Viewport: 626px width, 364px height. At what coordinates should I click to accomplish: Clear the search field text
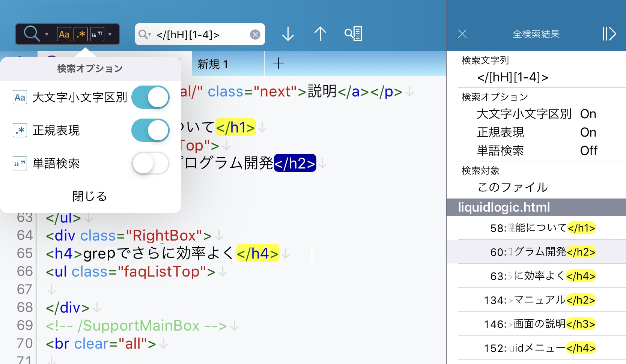click(255, 35)
